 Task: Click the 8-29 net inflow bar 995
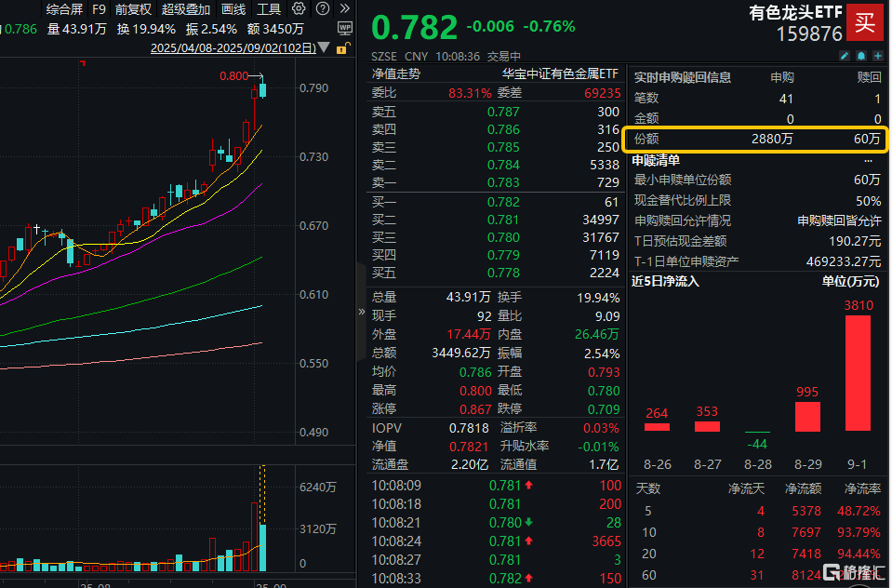pos(807,416)
